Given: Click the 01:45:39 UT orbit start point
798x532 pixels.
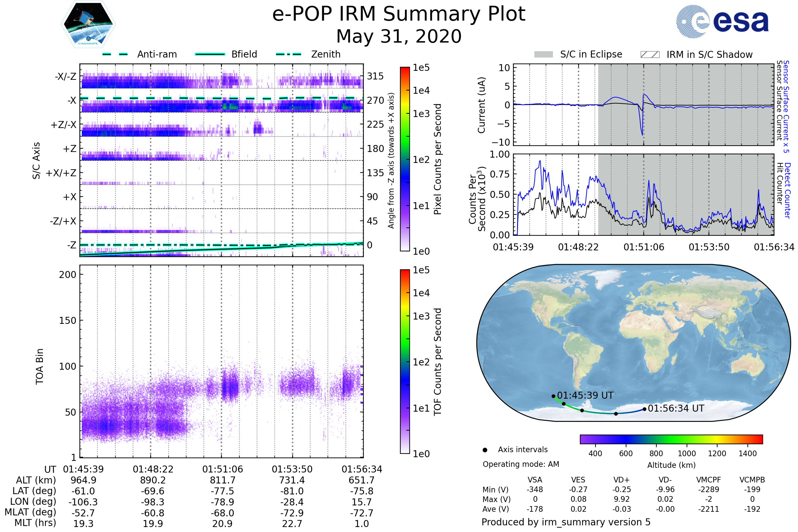Looking at the screenshot, I should (x=553, y=396).
